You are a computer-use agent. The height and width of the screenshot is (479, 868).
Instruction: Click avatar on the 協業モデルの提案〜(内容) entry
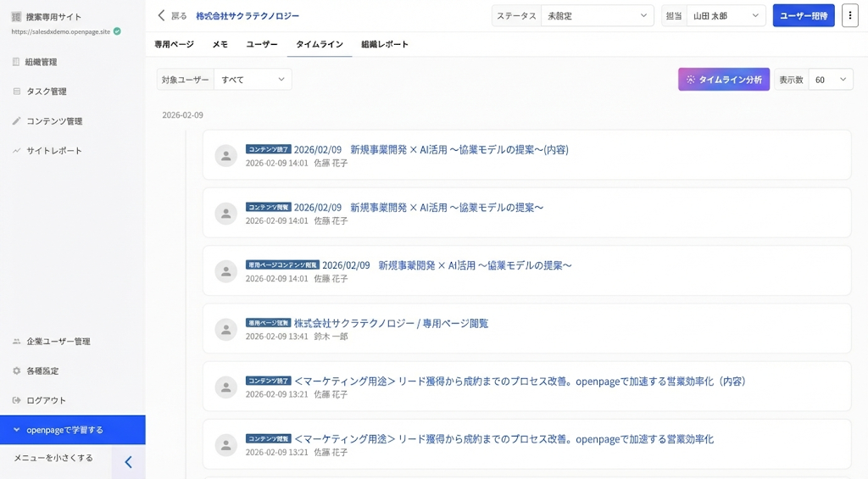[225, 156]
